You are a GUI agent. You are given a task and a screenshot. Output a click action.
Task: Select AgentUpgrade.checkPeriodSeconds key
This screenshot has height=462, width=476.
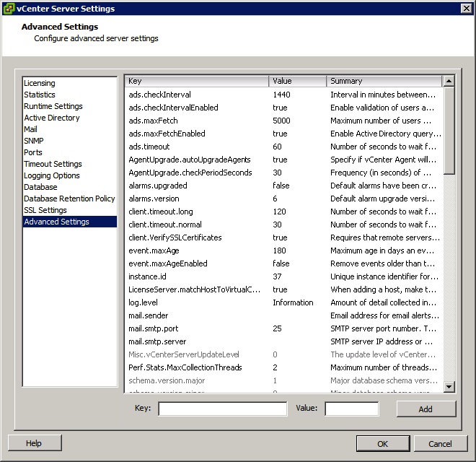click(x=190, y=173)
